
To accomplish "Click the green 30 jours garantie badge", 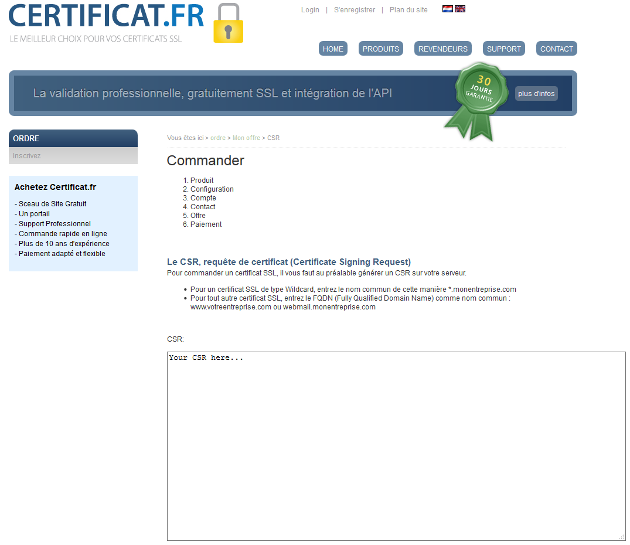I will pyautogui.click(x=478, y=100).
